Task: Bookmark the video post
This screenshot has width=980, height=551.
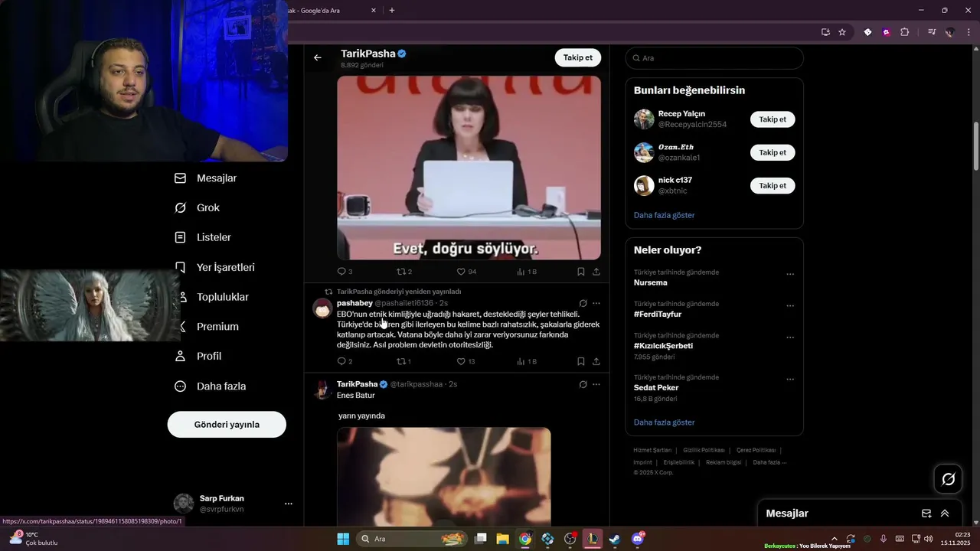Action: 581,272
